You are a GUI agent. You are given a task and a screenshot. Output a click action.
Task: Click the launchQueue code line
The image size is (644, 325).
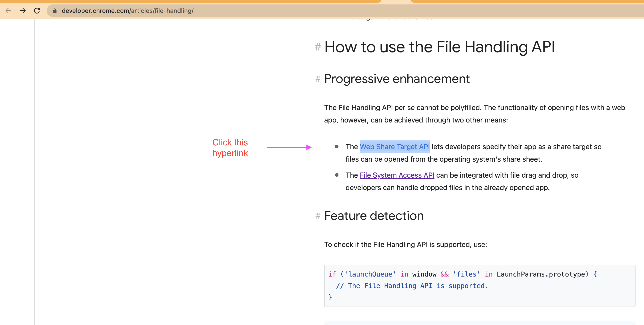tap(463, 274)
